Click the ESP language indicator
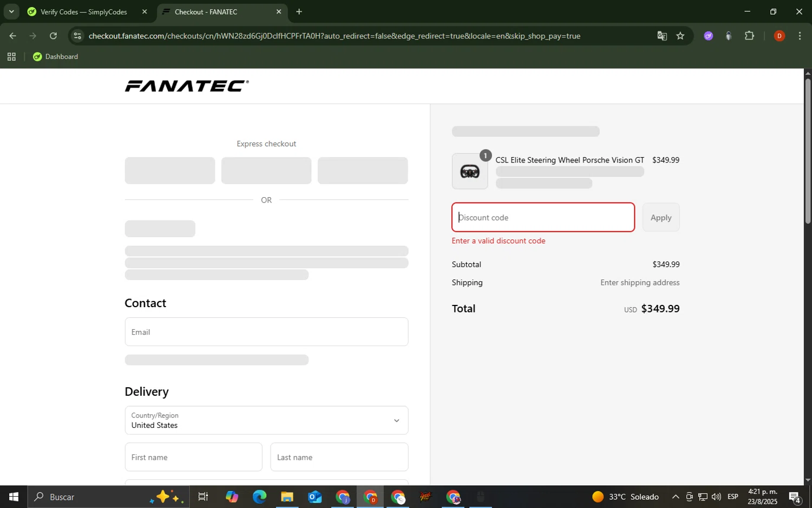This screenshot has width=812, height=508. [x=733, y=497]
